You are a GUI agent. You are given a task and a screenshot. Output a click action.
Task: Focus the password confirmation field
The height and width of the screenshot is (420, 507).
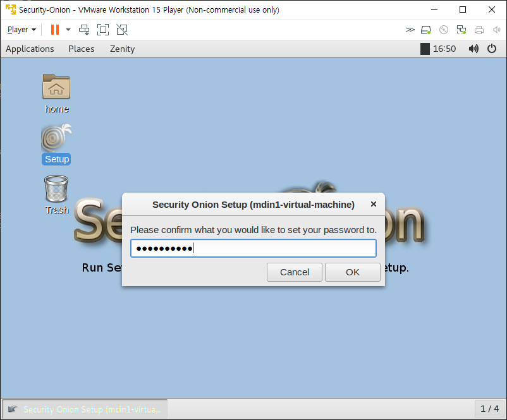tap(253, 248)
